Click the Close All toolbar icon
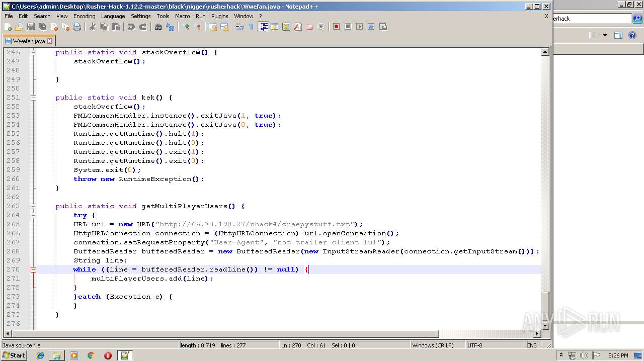644x362 pixels. (x=65, y=27)
